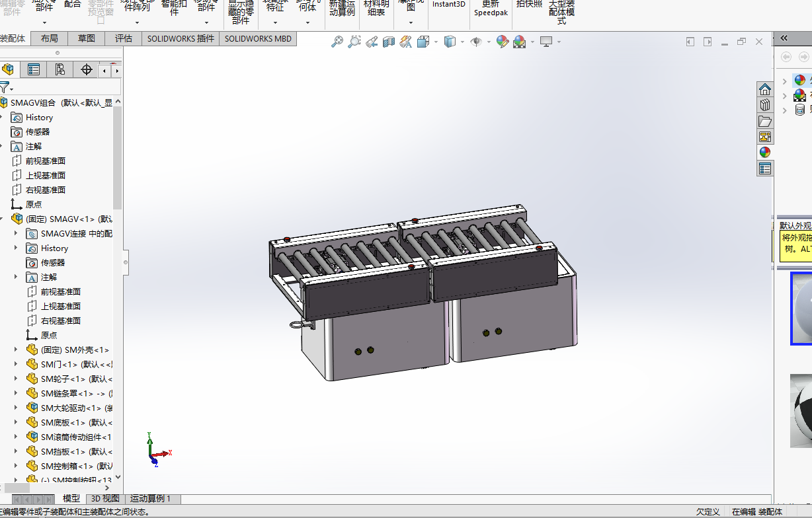Image resolution: width=812 pixels, height=518 pixels.
Task: Open SOLIDWORKS Resources home task pane tab
Action: pyautogui.click(x=765, y=89)
